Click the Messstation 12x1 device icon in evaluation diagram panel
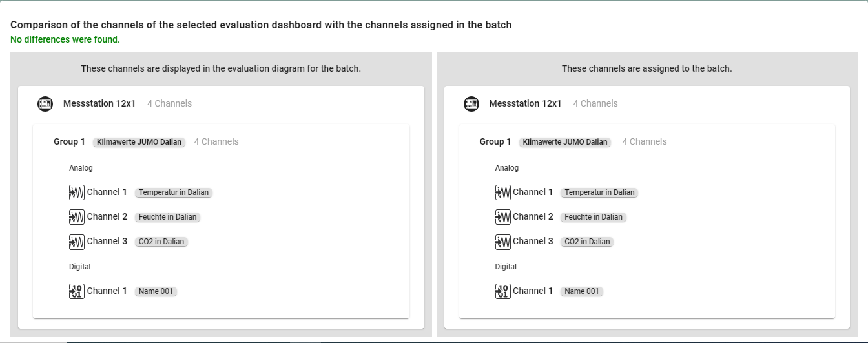Image resolution: width=868 pixels, height=343 pixels. (x=45, y=103)
